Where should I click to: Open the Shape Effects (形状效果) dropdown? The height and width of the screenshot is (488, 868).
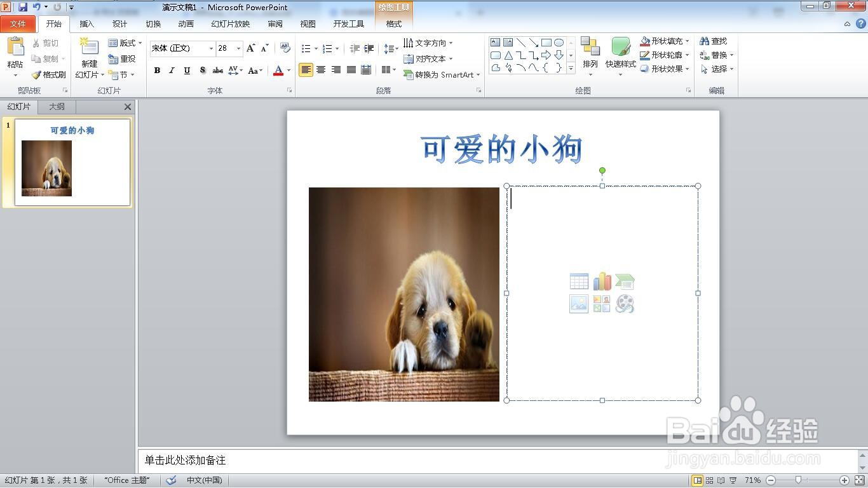pyautogui.click(x=665, y=69)
